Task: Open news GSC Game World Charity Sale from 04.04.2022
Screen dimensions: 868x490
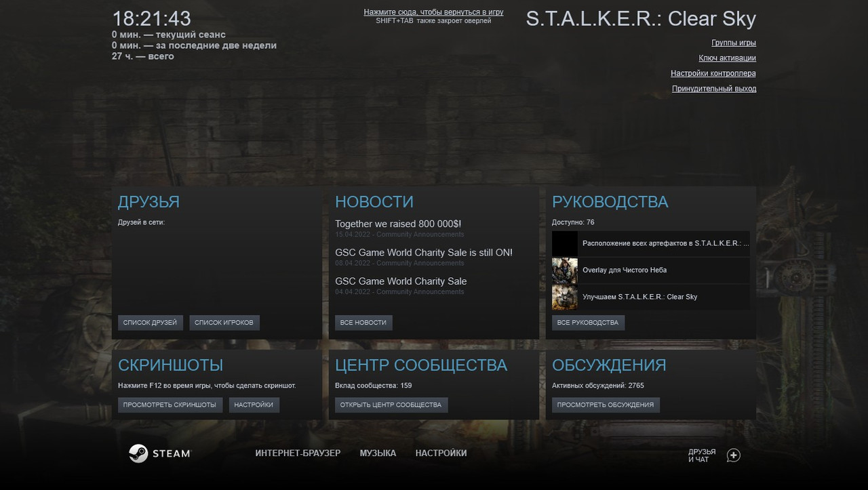Action: [401, 281]
